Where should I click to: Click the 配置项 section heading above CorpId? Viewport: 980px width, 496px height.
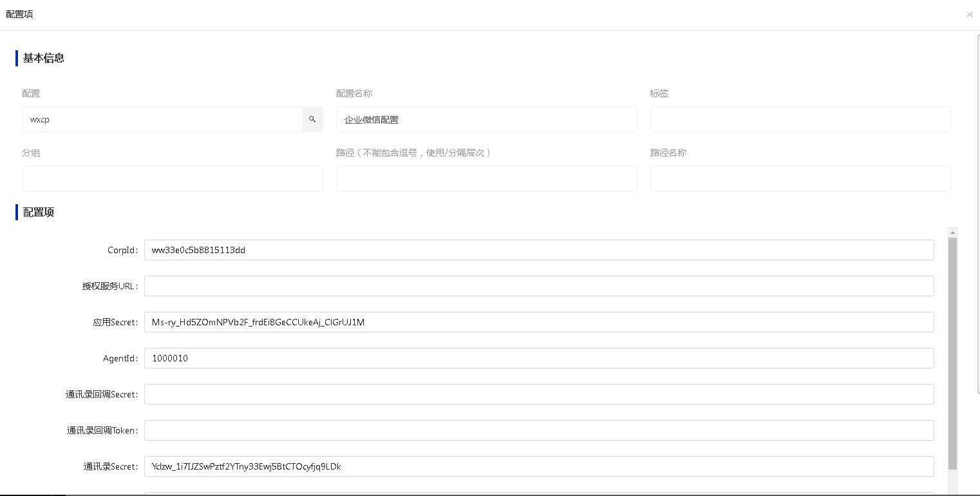pyautogui.click(x=39, y=213)
